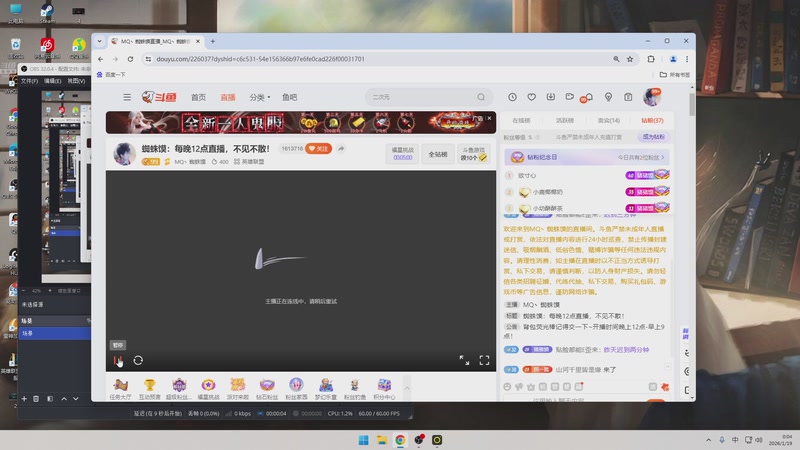Click the lightbulb icon in header
The width and height of the screenshot is (800, 450).
[608, 97]
